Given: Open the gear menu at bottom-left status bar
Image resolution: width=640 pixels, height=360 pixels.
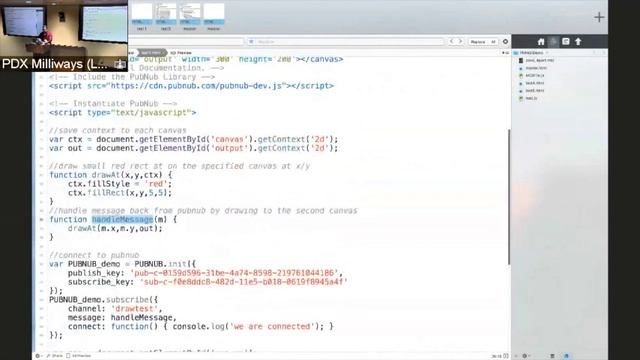Looking at the screenshot, I should point(38,356).
